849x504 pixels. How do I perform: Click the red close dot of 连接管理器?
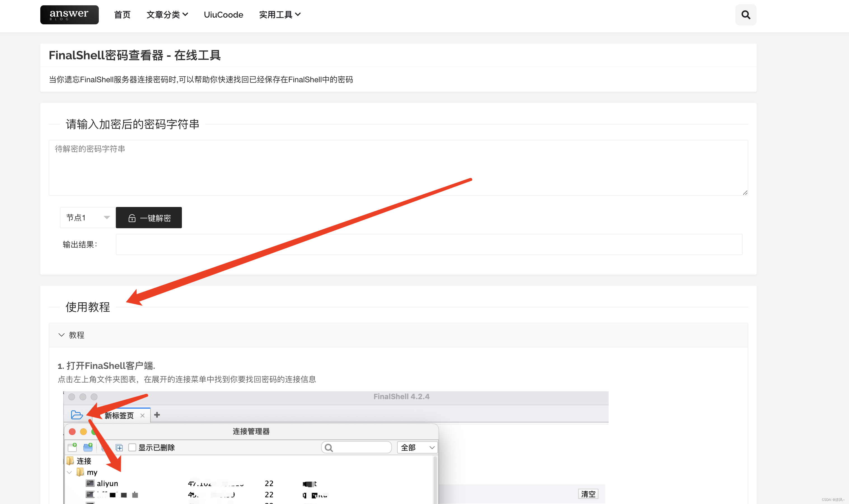[72, 431]
